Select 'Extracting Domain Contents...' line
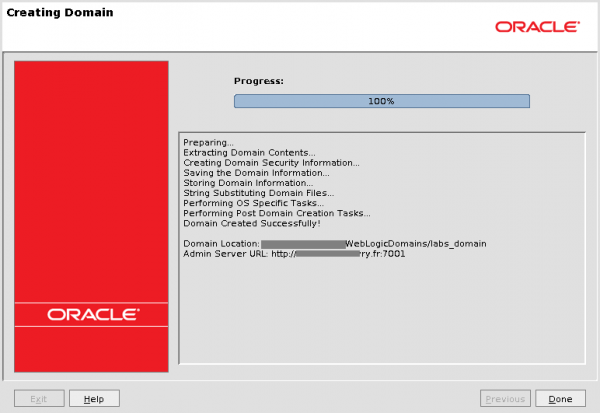 (249, 152)
